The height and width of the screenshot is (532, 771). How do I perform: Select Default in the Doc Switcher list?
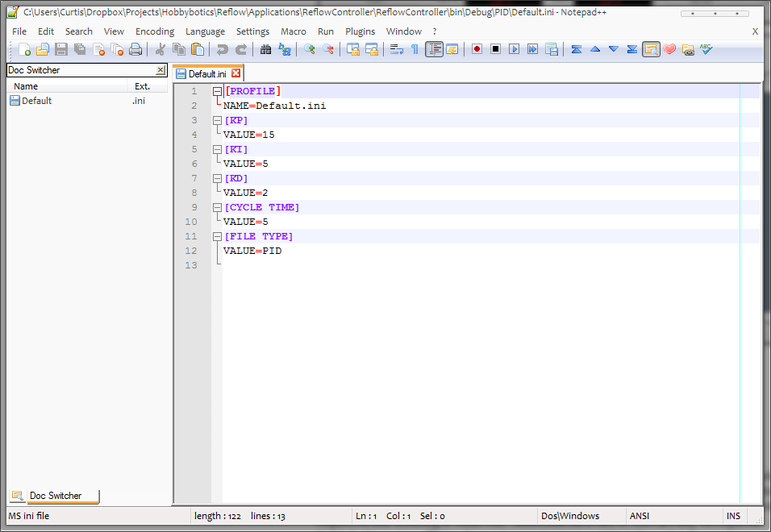click(36, 101)
